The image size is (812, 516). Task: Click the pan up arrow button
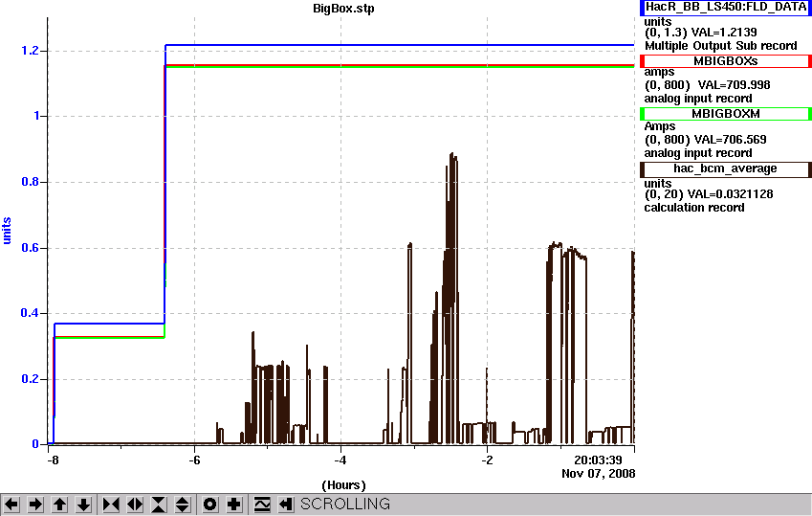tap(59, 505)
